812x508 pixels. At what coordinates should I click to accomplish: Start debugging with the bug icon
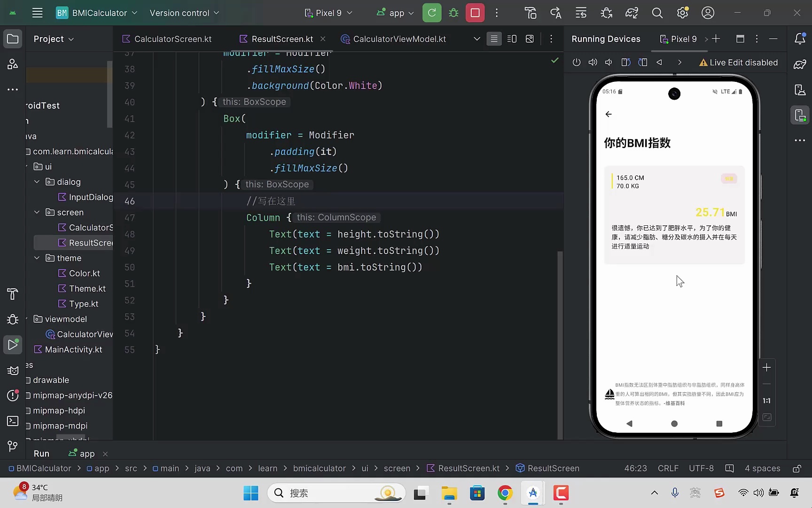(x=454, y=13)
